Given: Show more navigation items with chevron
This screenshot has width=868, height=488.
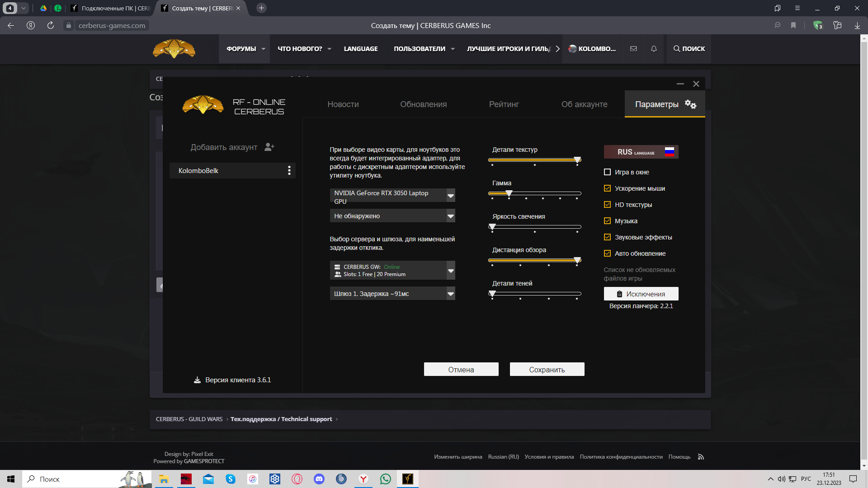Looking at the screenshot, I should tap(557, 49).
